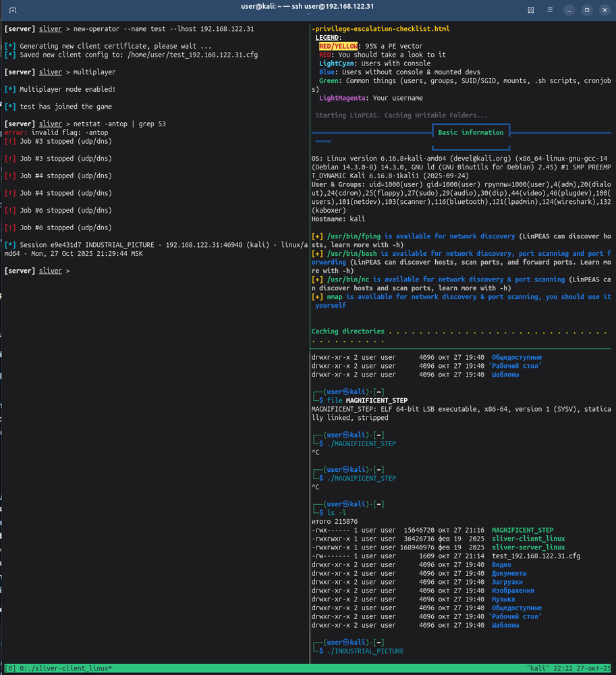The width and height of the screenshot is (616, 675).
Task: Click sliver-client_linux in the file listing
Action: (528, 539)
